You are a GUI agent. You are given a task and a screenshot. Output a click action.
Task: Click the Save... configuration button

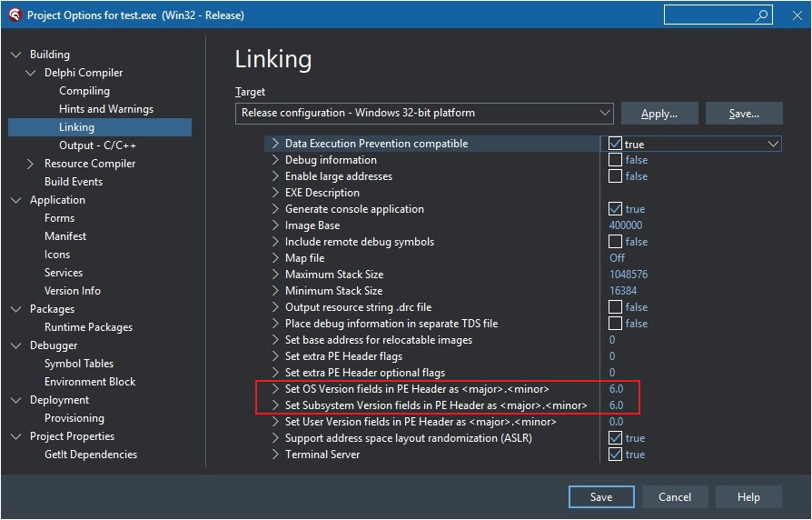pos(744,113)
